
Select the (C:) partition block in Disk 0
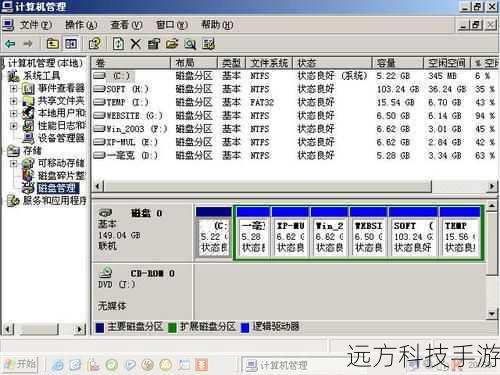[214, 232]
